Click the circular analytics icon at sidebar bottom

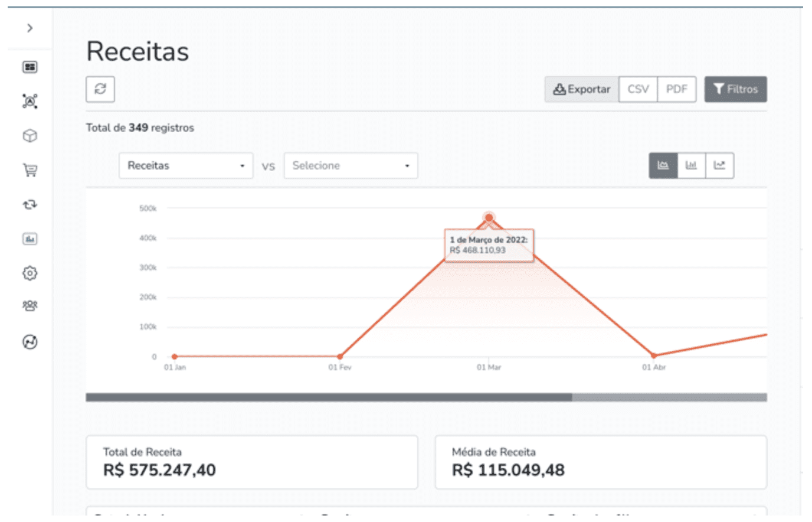click(30, 342)
